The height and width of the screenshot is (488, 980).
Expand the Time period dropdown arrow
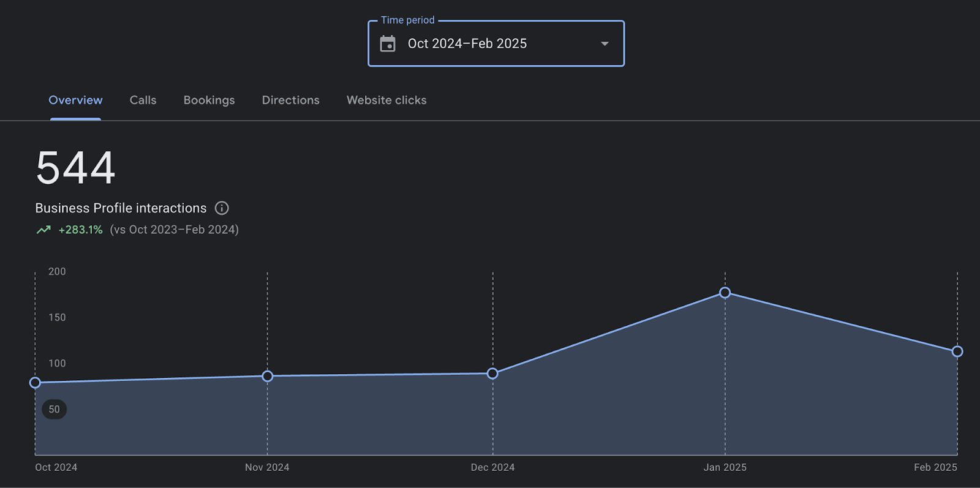pyautogui.click(x=605, y=43)
